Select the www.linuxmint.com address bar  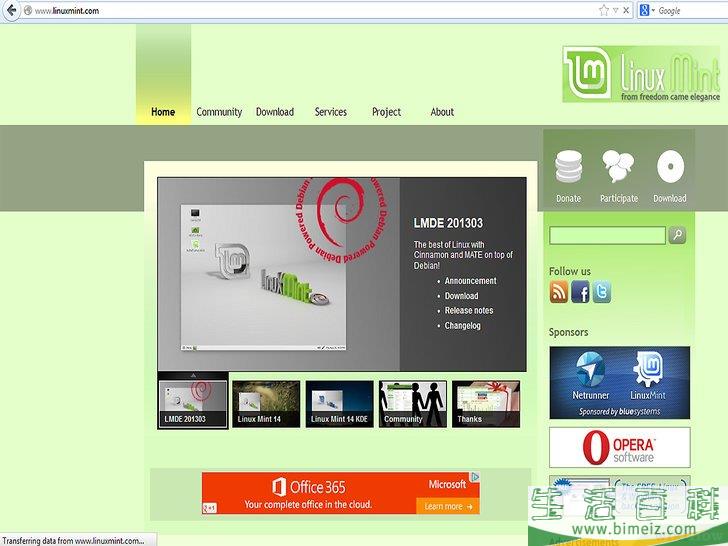[x=306, y=10]
